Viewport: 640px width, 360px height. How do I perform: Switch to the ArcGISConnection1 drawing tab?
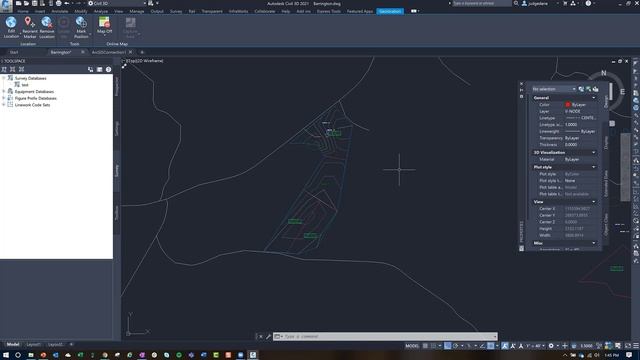click(x=109, y=52)
